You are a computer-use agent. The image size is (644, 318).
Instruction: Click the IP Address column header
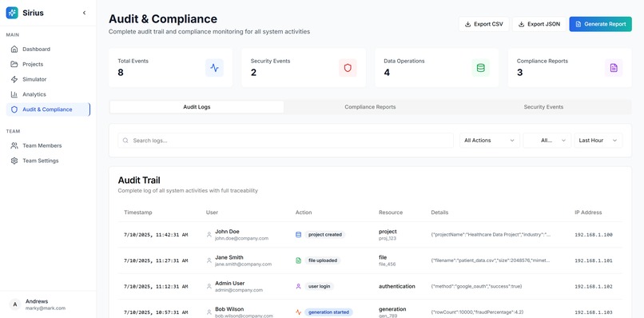pyautogui.click(x=588, y=213)
